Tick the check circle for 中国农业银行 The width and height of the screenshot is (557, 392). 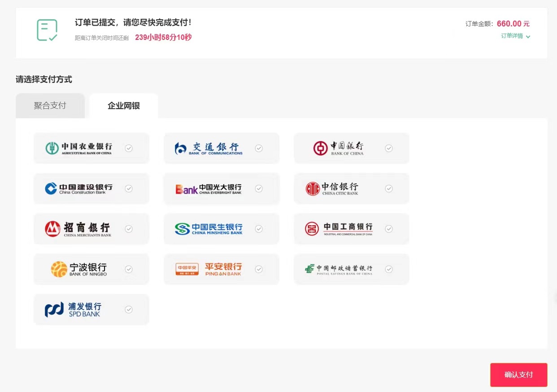tap(129, 148)
